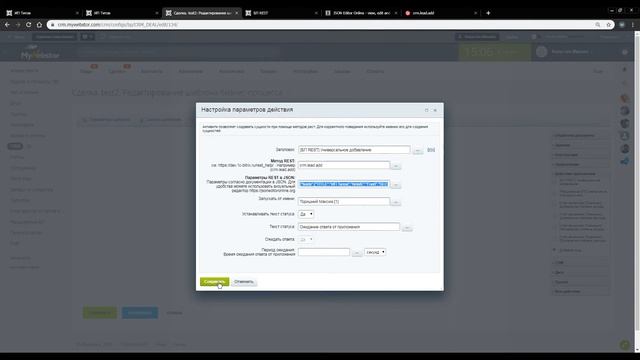Bookmark this page with star icon
The height and width of the screenshot is (360, 640).
click(x=609, y=25)
